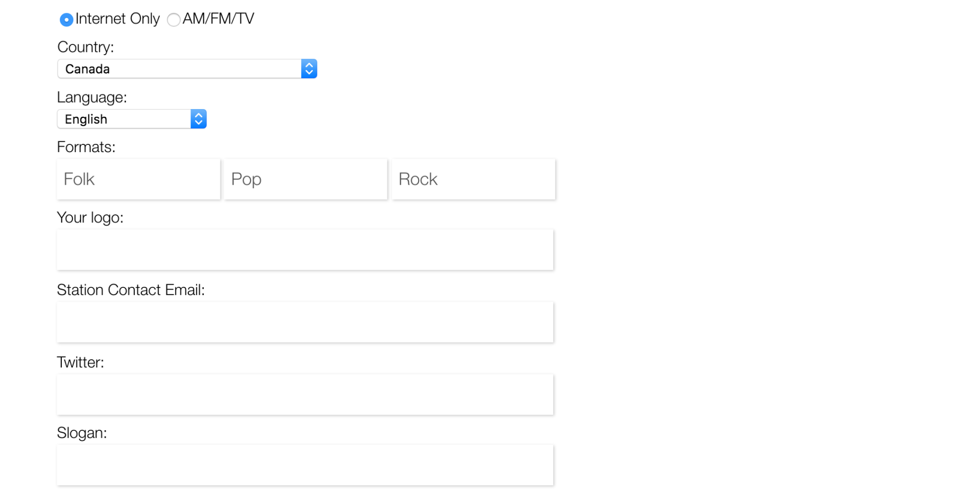Click the Station Contact Email field
980x494 pixels.
pyautogui.click(x=305, y=322)
